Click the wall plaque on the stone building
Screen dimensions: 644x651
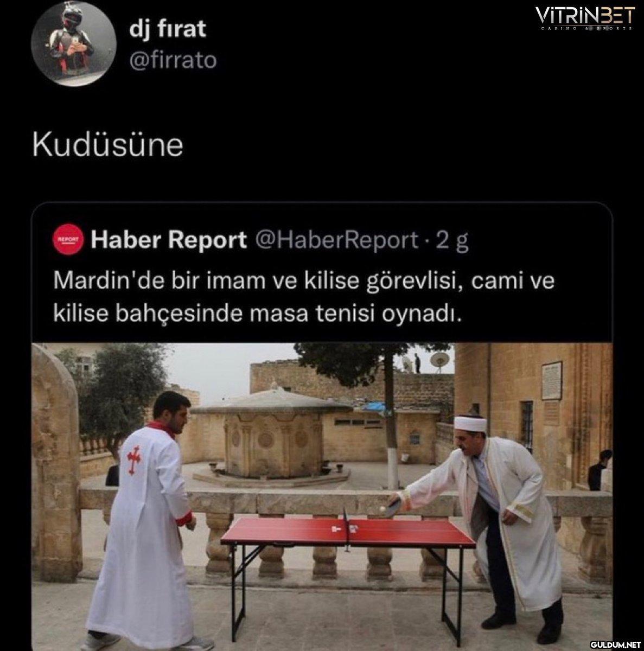click(x=552, y=380)
